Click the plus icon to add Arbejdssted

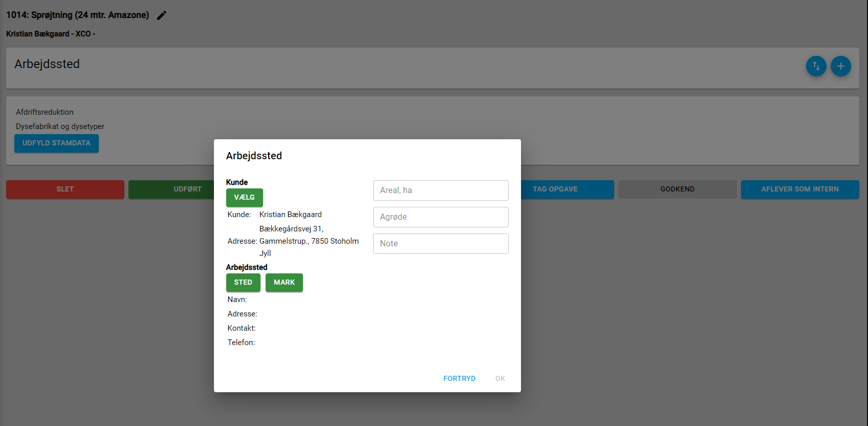[840, 66]
